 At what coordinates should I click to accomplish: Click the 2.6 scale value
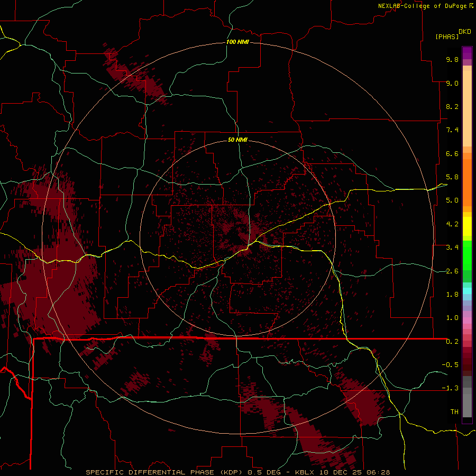[452, 271]
